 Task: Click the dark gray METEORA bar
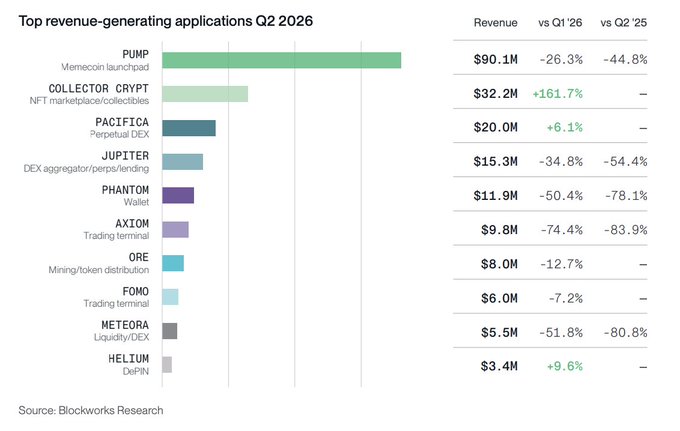point(170,331)
